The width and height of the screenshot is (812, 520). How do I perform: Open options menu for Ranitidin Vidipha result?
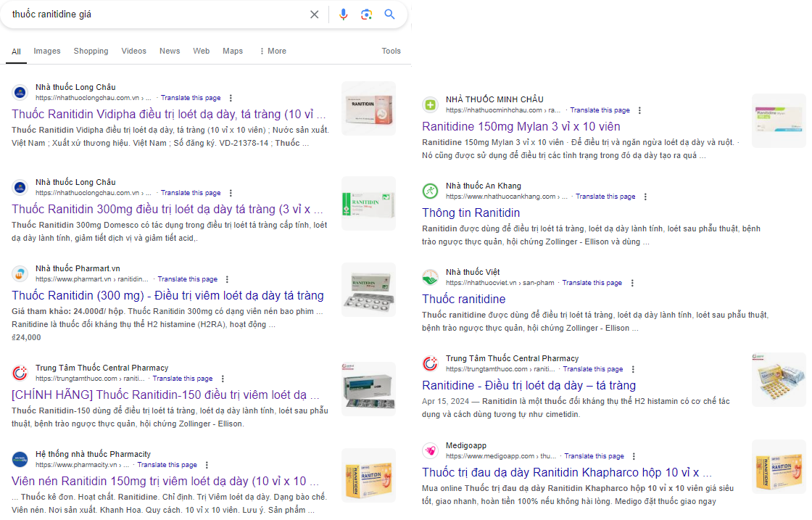pyautogui.click(x=231, y=98)
